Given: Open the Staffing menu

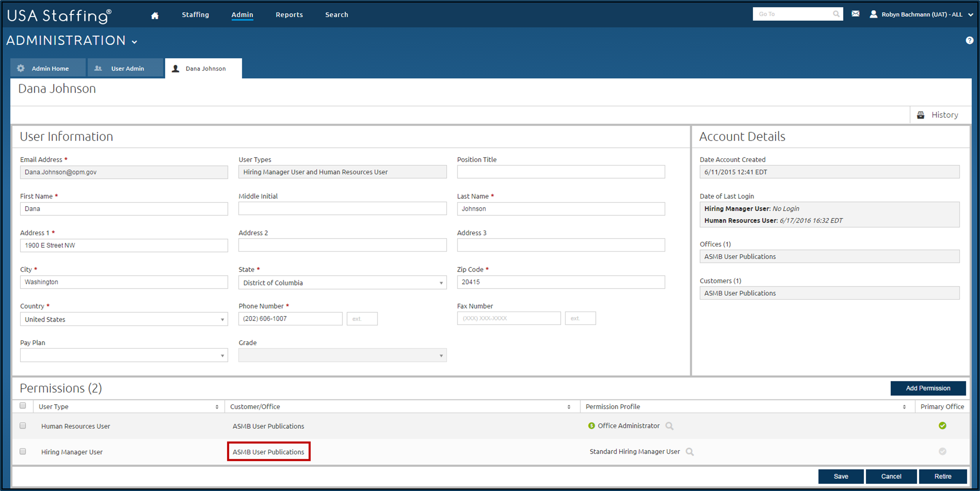Looking at the screenshot, I should 195,15.
